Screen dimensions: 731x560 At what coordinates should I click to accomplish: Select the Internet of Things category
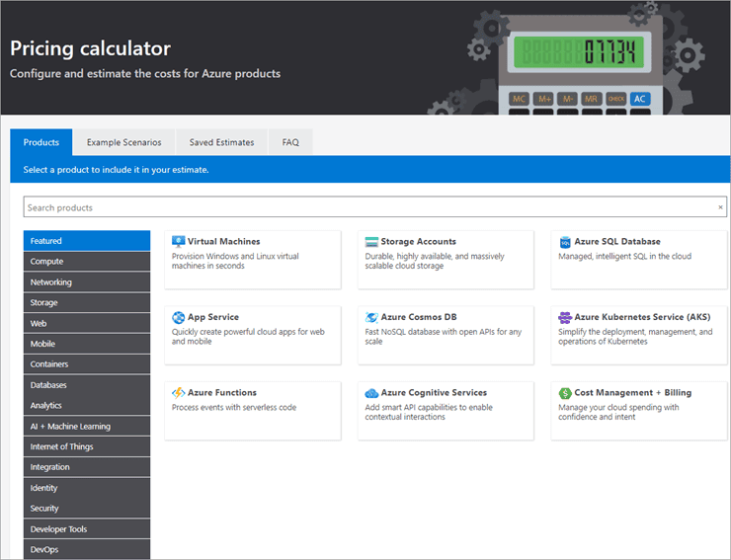(x=87, y=446)
